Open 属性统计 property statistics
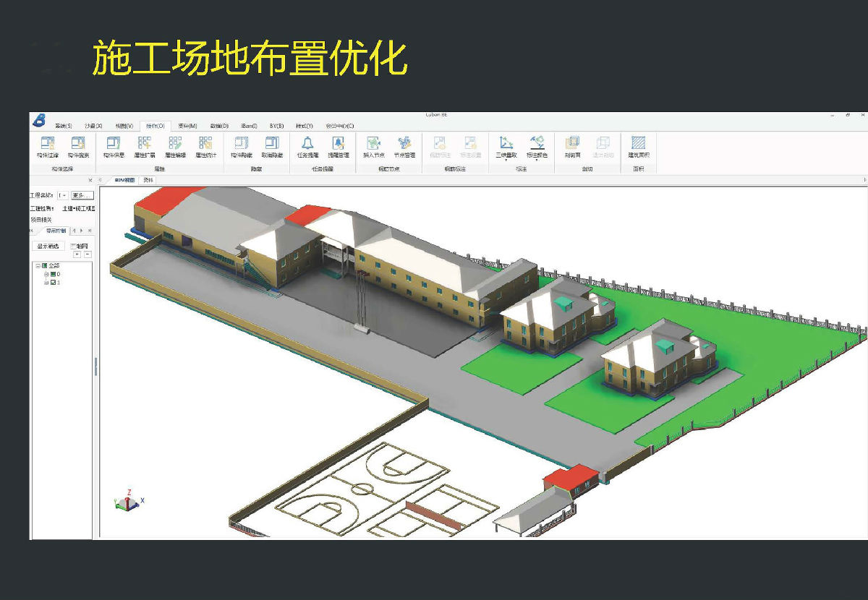This screenshot has width=868, height=600. 205,144
